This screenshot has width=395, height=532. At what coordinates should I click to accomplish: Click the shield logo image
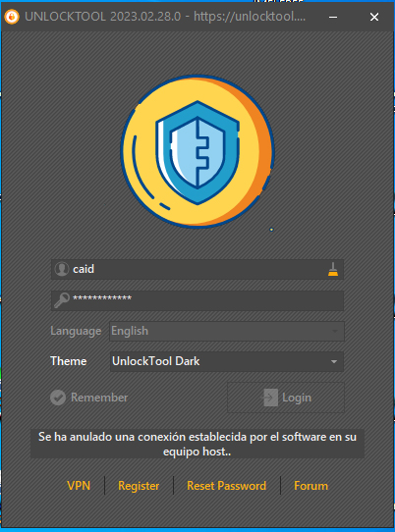pyautogui.click(x=197, y=152)
